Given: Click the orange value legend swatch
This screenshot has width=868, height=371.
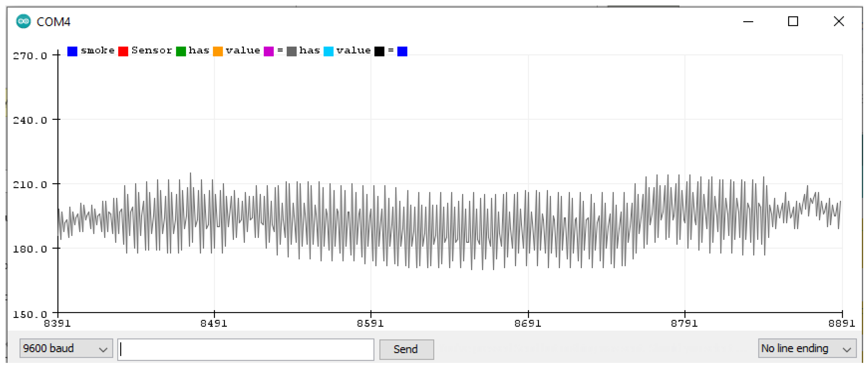Looking at the screenshot, I should point(218,51).
